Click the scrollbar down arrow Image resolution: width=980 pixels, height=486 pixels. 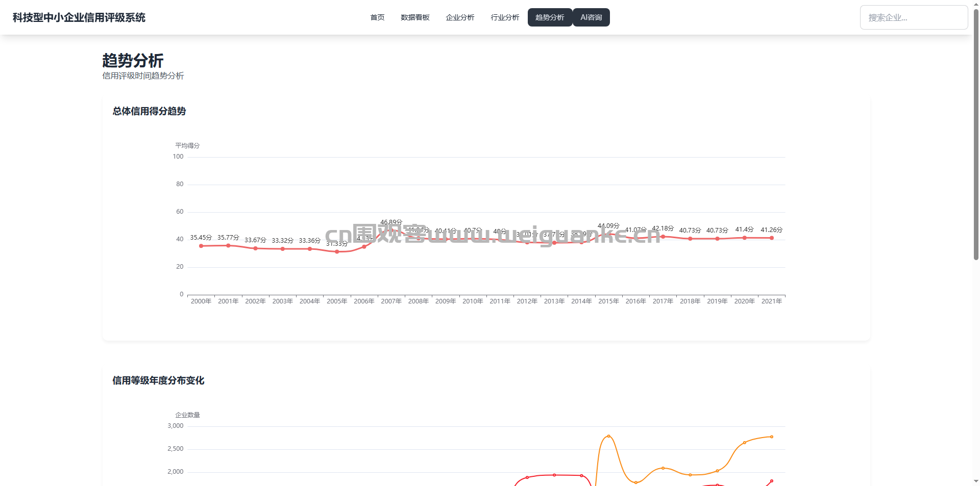(x=976, y=481)
